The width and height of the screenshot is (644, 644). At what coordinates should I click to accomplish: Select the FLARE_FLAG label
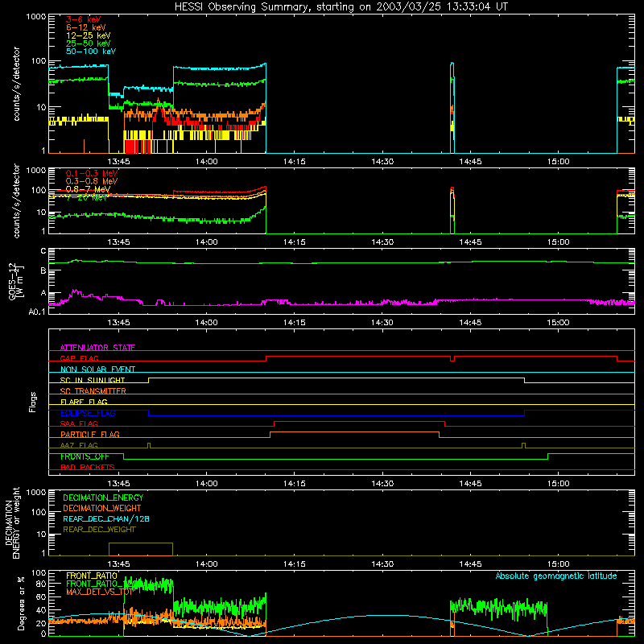tap(84, 402)
